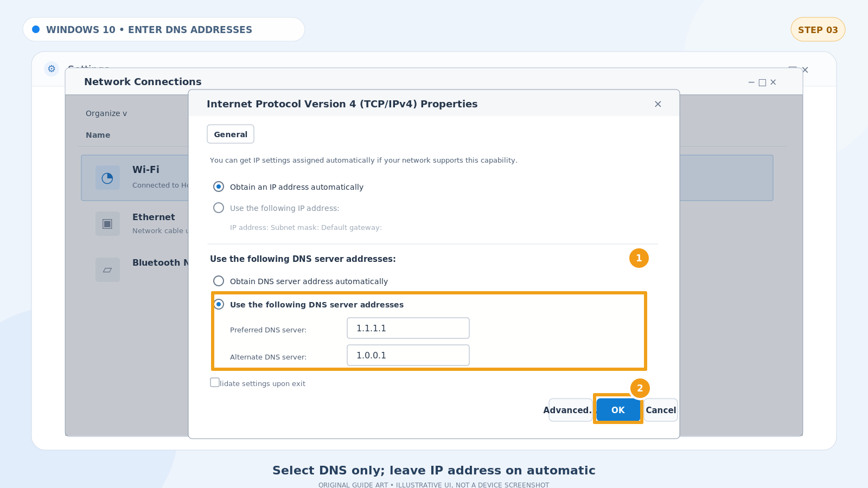Focus the Alternate DNS server field

pos(408,355)
